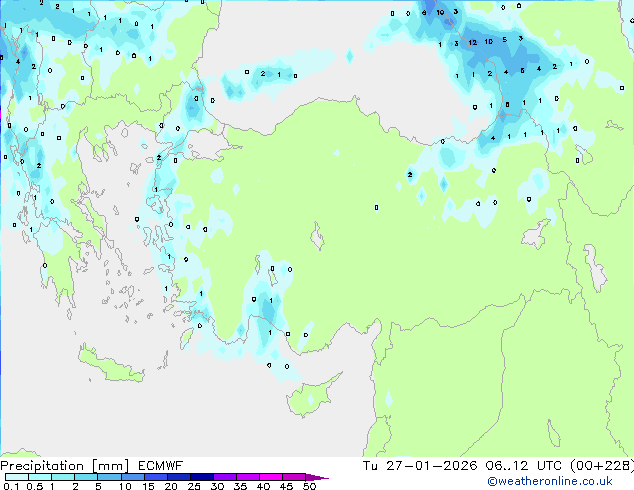This screenshot has height=490, width=634.
Task: Choose the 40–45 mm magenta legend box
Action: pos(271,477)
